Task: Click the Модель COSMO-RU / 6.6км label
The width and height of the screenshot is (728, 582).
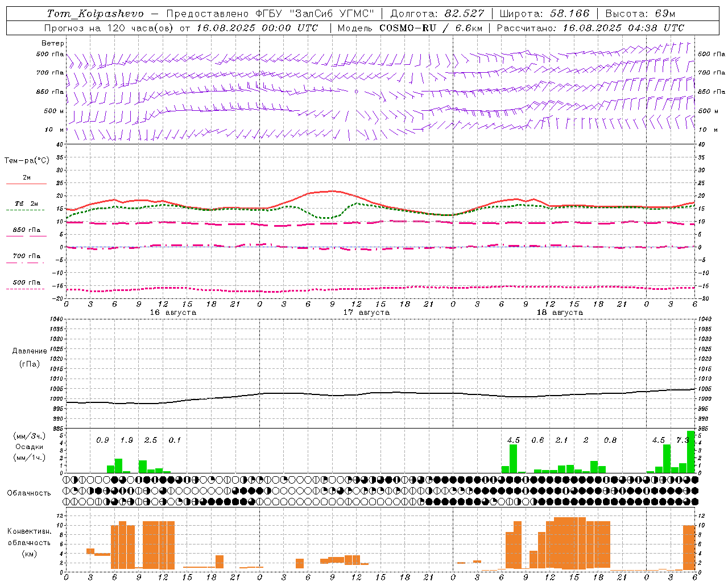Action: [409, 28]
